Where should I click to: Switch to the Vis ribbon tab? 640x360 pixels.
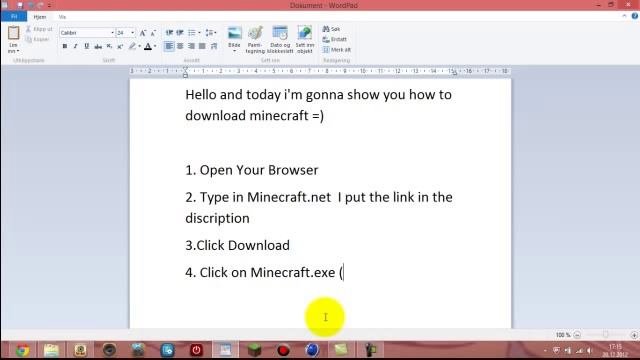(x=62, y=17)
